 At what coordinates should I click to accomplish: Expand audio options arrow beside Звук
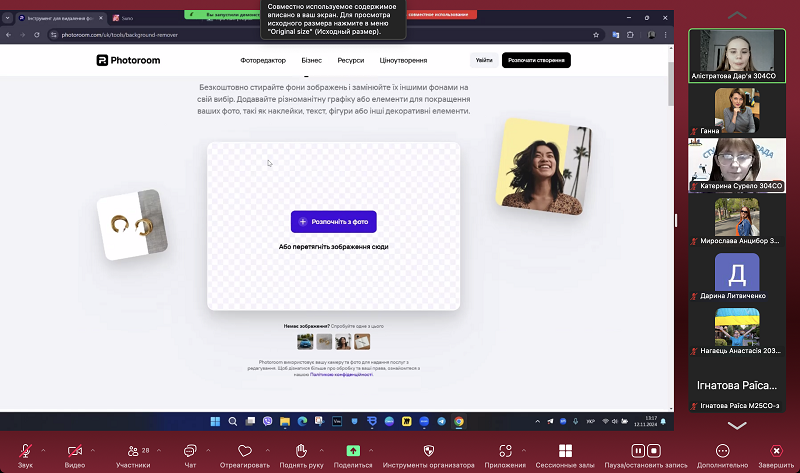tap(43, 451)
